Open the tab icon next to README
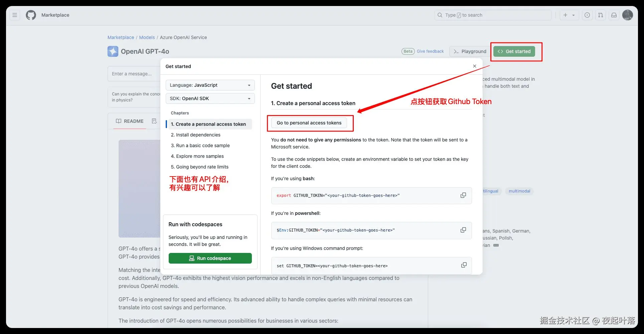Screen dimensions: 644x334 [154, 121]
